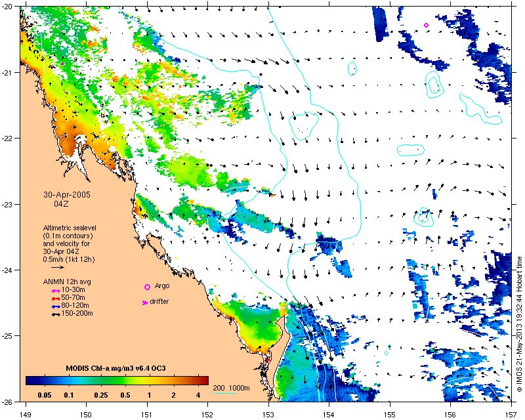Click the 'and velocity for' text

tap(66, 244)
